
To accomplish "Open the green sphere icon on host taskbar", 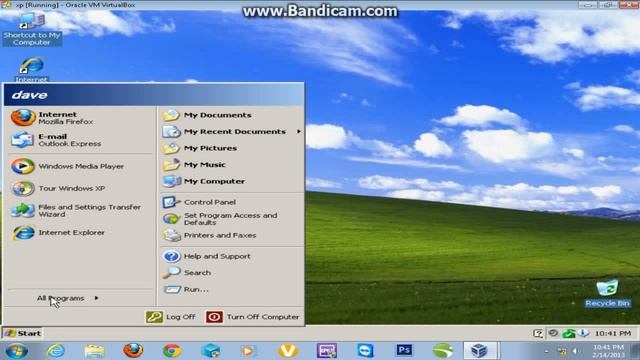I will [443, 351].
